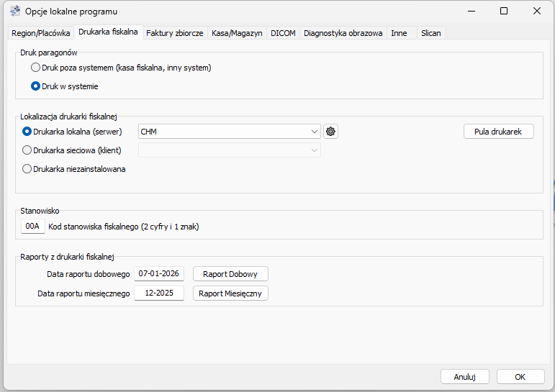Open the Faktury zbiorcze tab
Image resolution: width=555 pixels, height=392 pixels.
pos(176,33)
